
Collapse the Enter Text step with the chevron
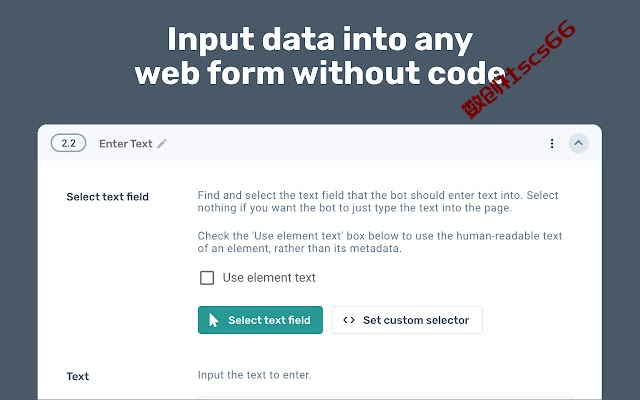tap(578, 143)
